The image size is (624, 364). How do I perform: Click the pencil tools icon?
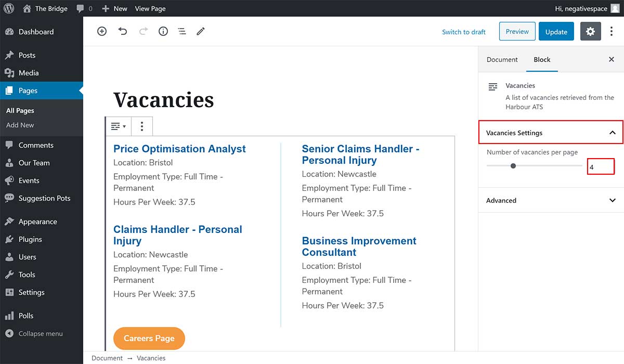(201, 31)
